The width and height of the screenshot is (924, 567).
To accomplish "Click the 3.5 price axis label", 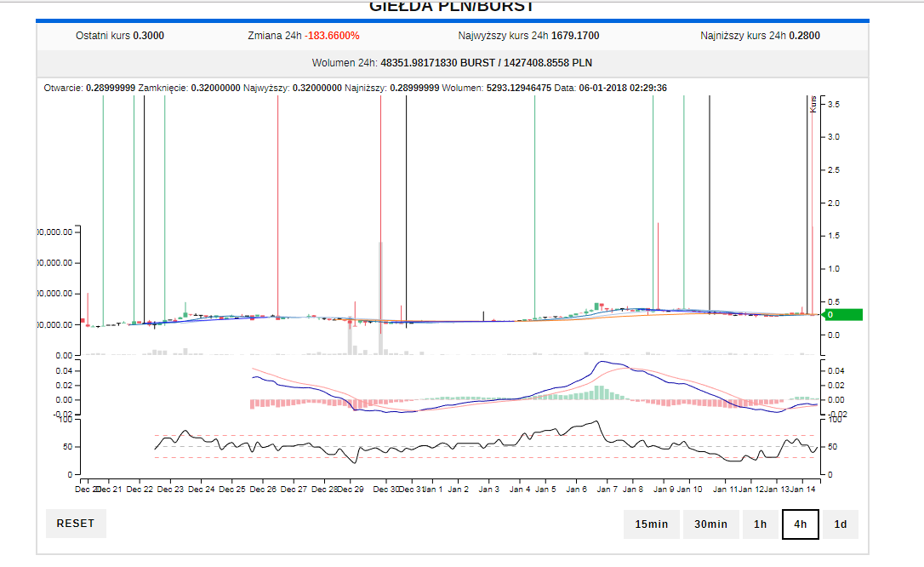I will (834, 105).
